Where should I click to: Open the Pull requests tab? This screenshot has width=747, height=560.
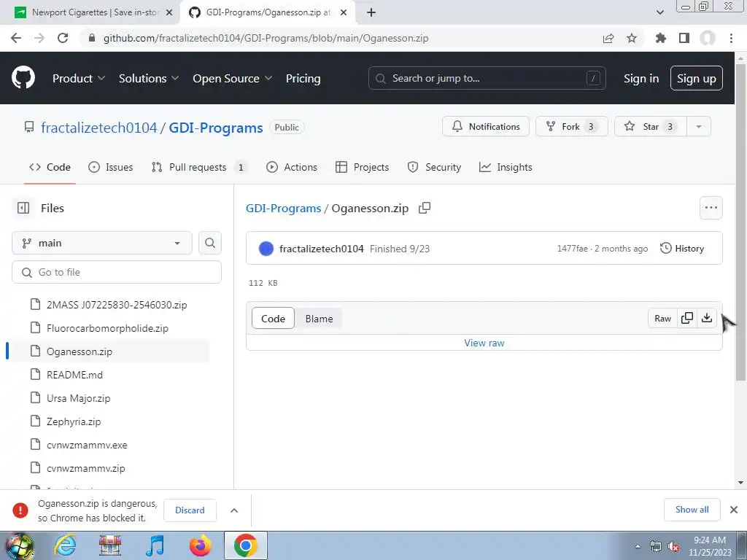(x=199, y=167)
